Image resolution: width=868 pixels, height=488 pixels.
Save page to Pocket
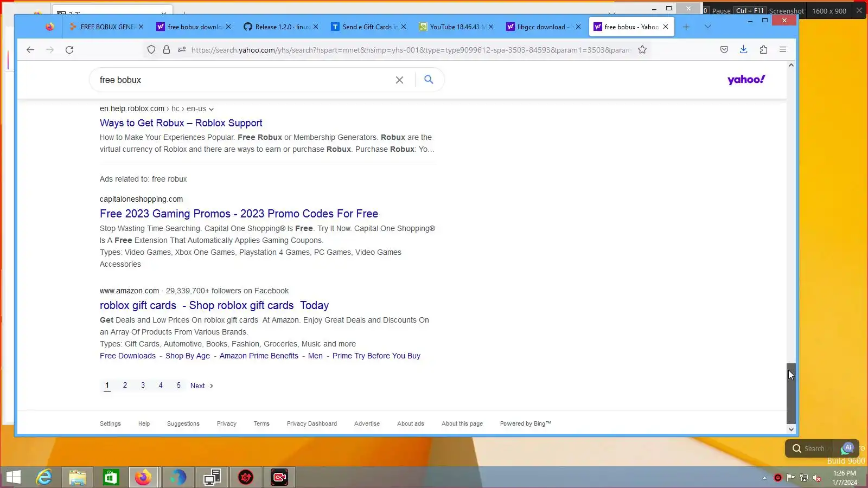[x=724, y=50]
